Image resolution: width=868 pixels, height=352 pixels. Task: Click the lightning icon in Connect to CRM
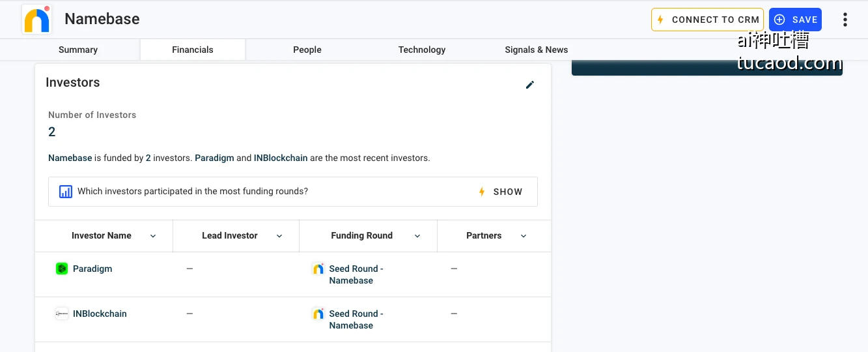tap(660, 20)
